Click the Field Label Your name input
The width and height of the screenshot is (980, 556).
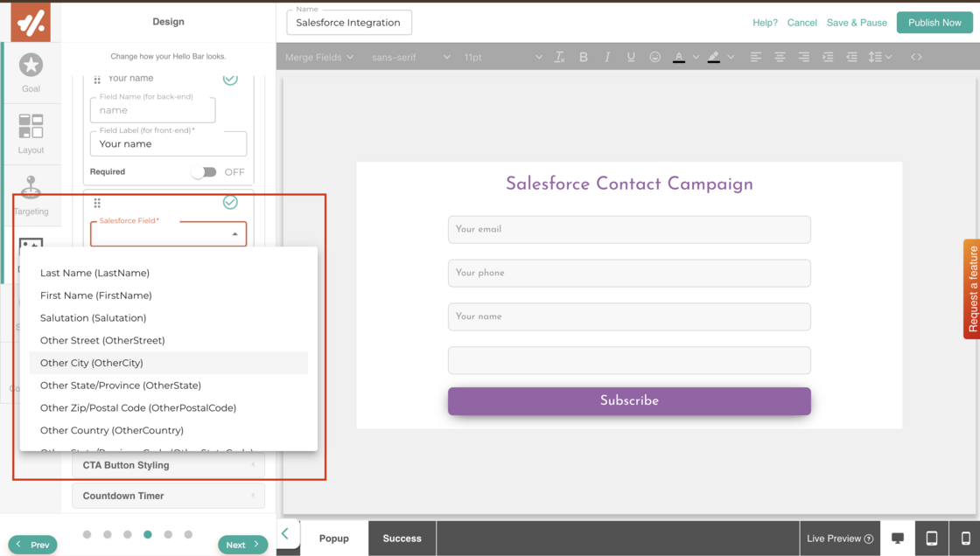coord(168,143)
